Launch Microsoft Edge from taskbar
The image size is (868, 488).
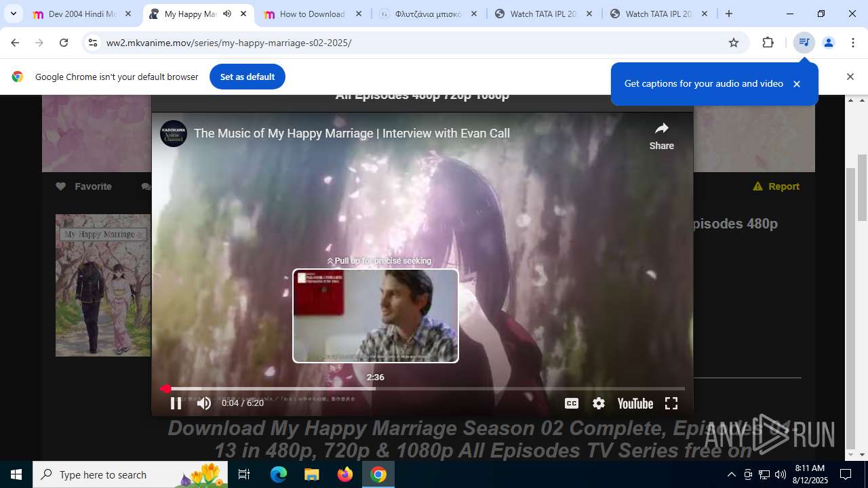coord(279,474)
